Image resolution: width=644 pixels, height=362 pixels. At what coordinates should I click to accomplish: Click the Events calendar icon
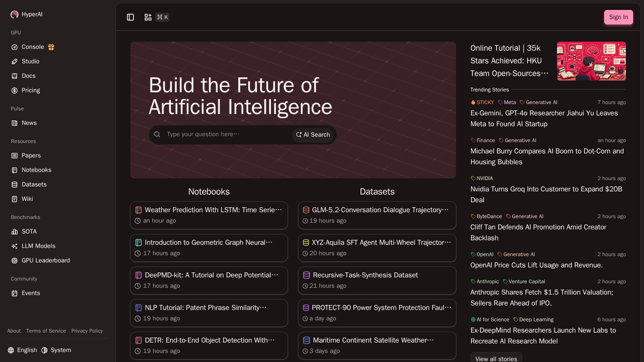click(14, 293)
